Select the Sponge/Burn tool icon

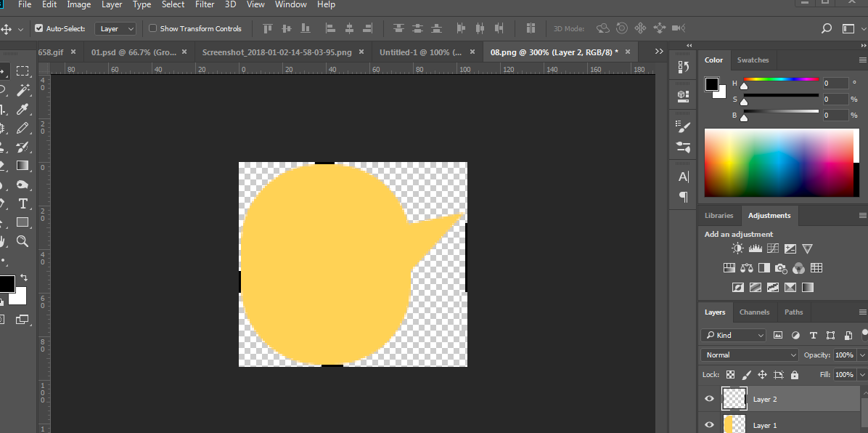click(x=22, y=185)
